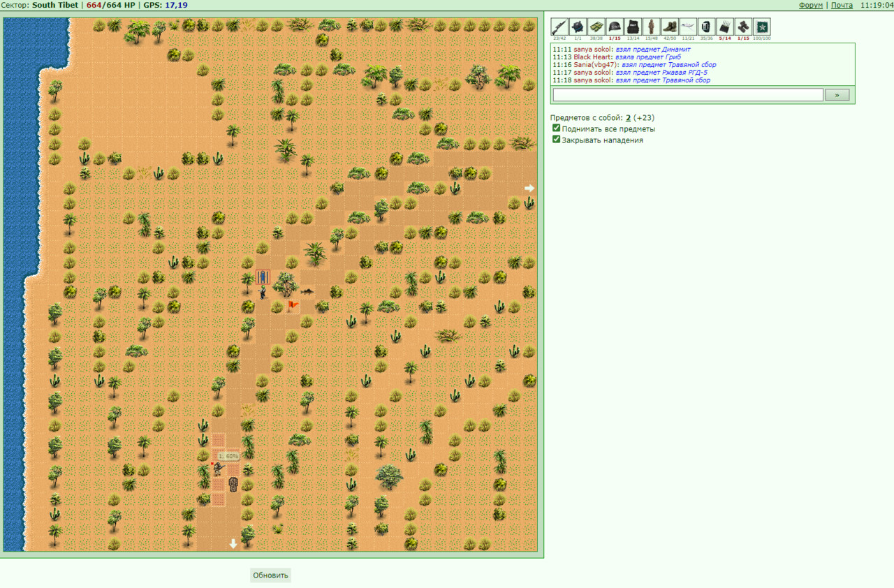
Task: Click 'взял предмет Динамит' chat message
Action: pyautogui.click(x=653, y=50)
